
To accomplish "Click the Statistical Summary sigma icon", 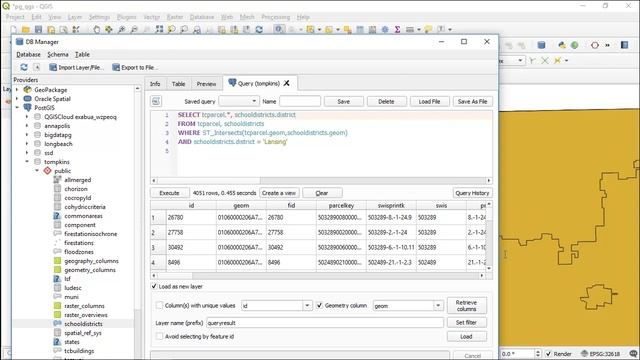I will 397,29.
